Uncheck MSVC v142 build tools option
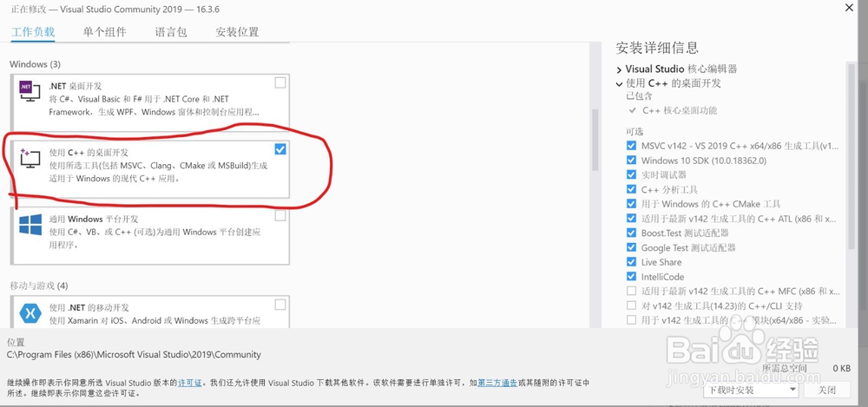This screenshot has width=868, height=407. pyautogui.click(x=631, y=146)
